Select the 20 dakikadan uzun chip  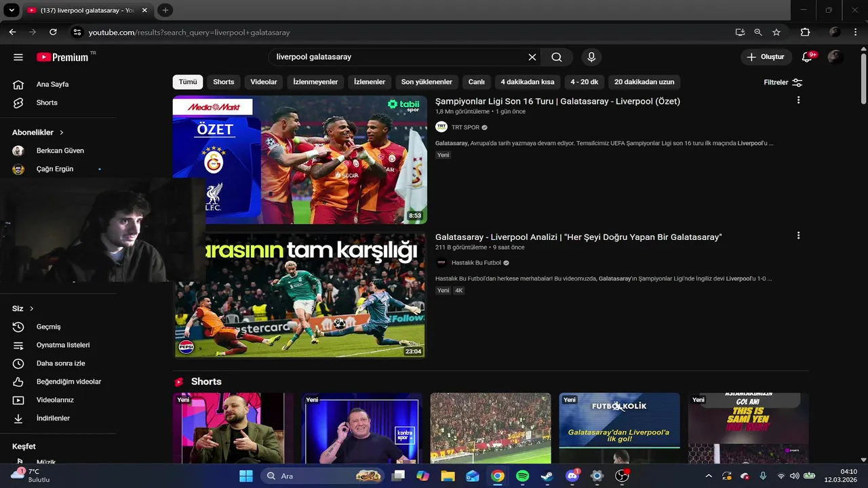[644, 82]
